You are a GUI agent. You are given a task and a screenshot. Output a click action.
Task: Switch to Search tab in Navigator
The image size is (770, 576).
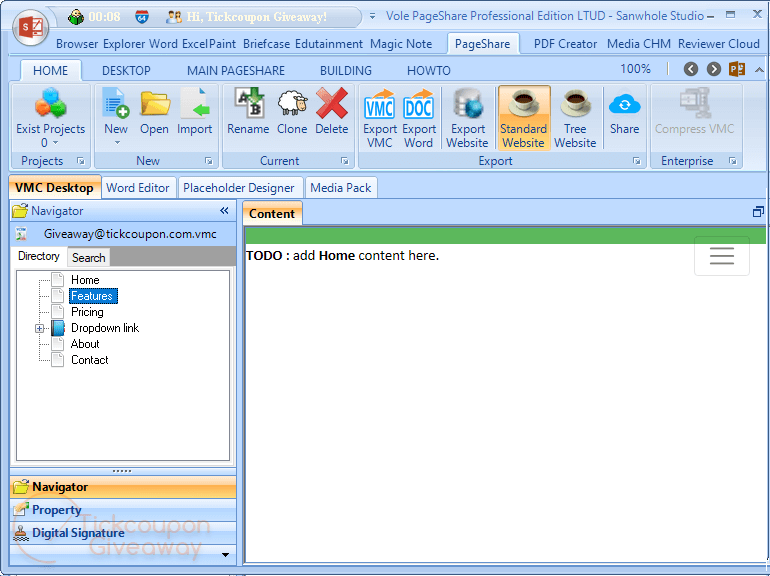pyautogui.click(x=88, y=257)
